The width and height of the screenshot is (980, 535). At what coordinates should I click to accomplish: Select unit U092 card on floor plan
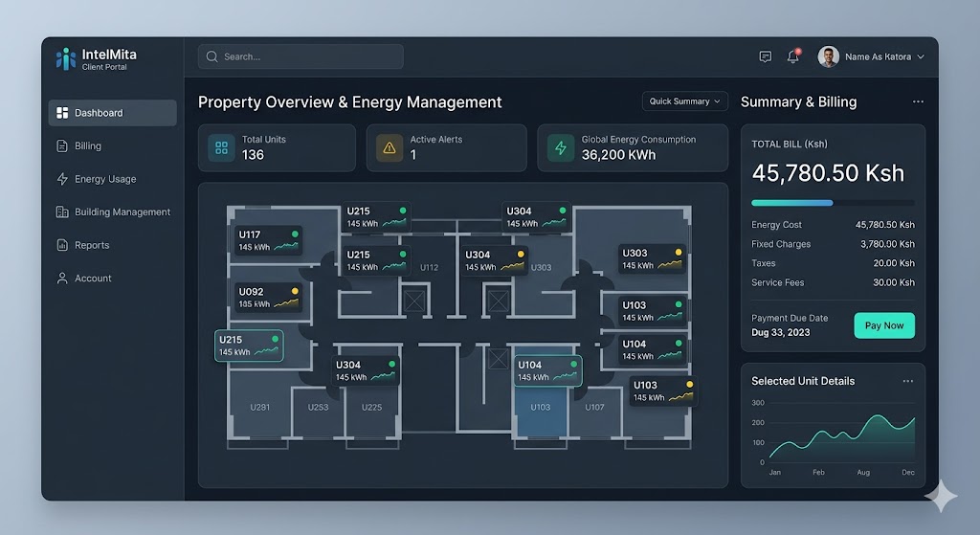[x=268, y=298]
